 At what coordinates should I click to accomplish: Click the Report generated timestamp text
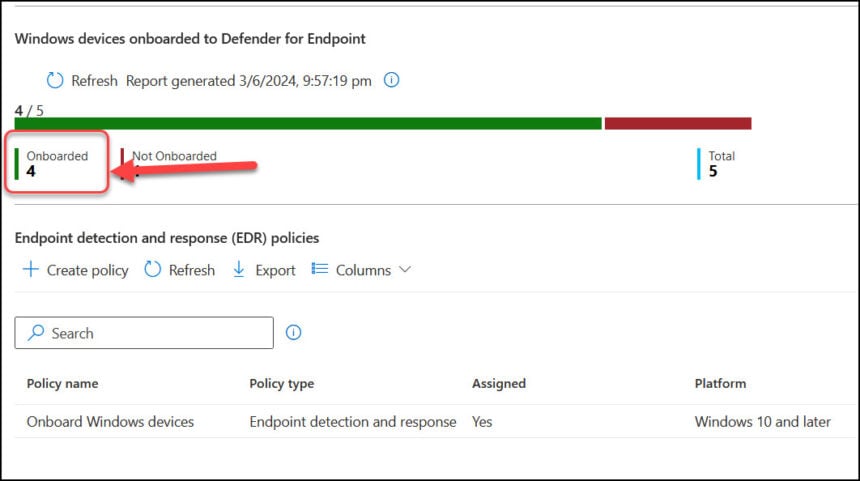click(x=248, y=81)
